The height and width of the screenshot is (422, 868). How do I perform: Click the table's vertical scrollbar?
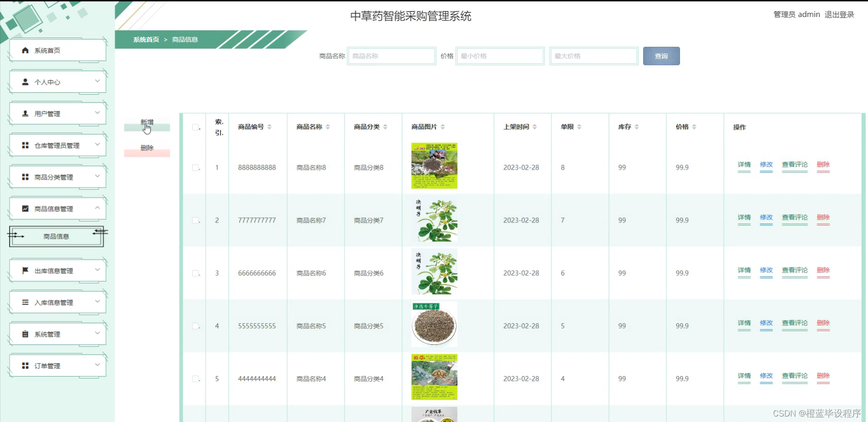coord(863,267)
